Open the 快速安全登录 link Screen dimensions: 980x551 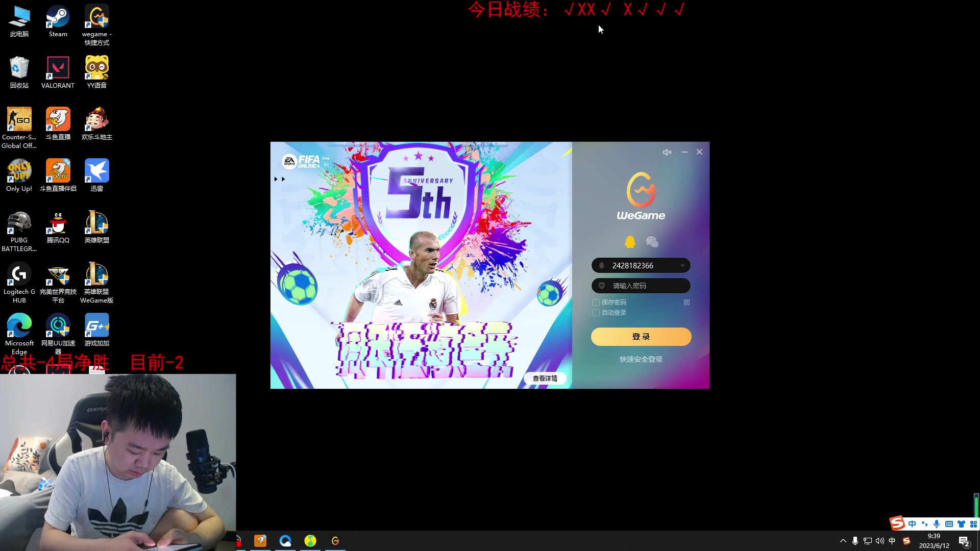point(641,359)
